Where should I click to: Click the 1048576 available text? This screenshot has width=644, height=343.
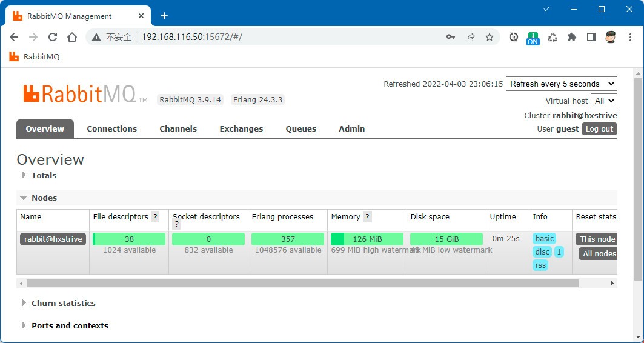(288, 250)
